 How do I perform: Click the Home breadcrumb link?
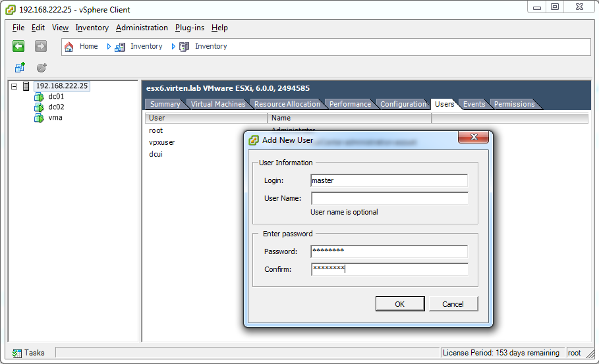pos(88,46)
